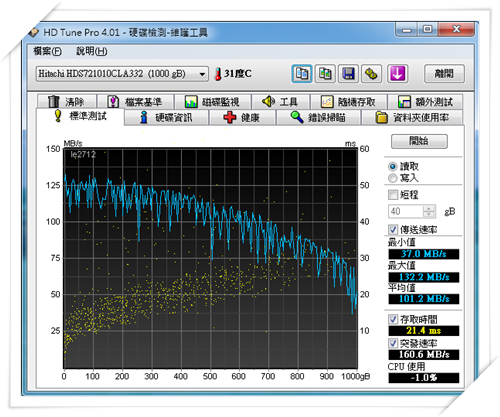Viewport: 500px width, 417px height.
Task: Switch to the 硬碟資訊 tab
Action: [166, 118]
